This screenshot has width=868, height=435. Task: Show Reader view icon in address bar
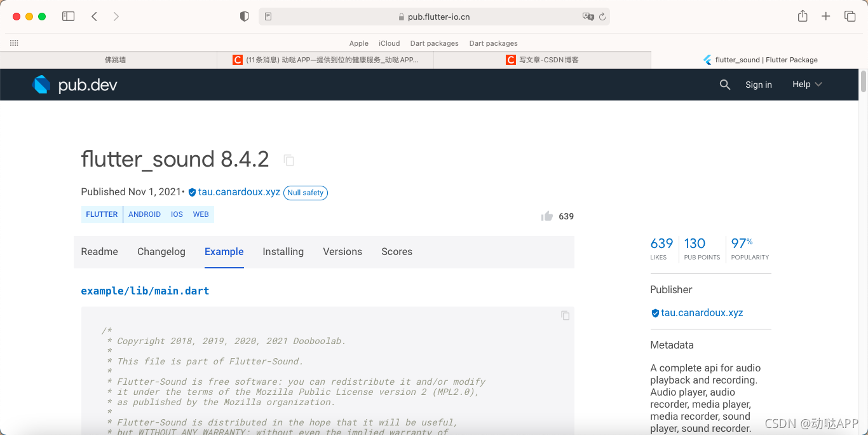coord(268,17)
